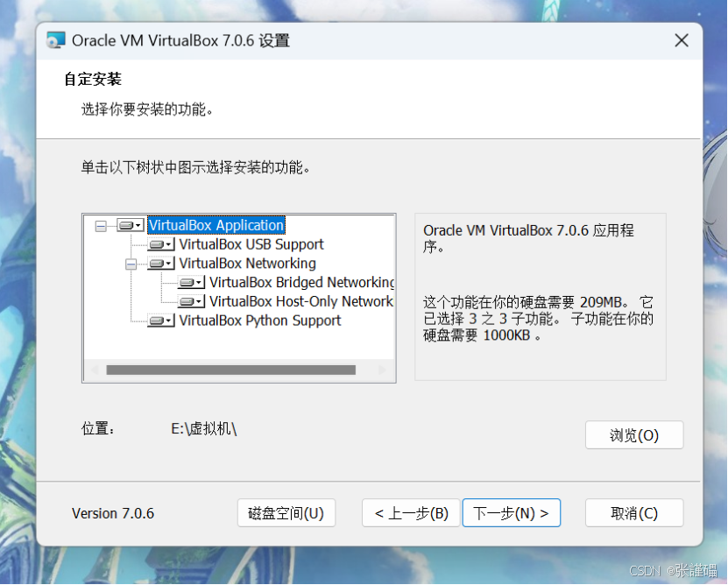Open USB Support feature drive icon
This screenshot has height=585, width=728.
160,244
